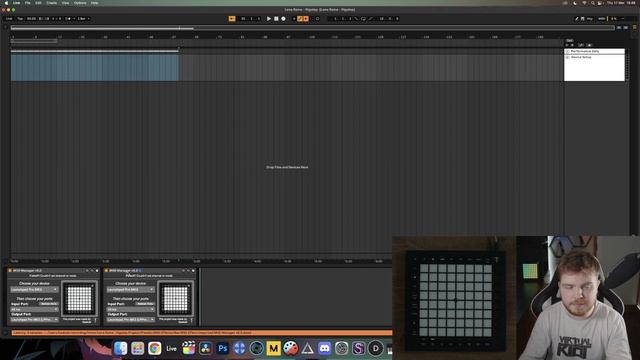Toggle the Key map mode button
This screenshot has height=360, width=640.
[x=590, y=19]
